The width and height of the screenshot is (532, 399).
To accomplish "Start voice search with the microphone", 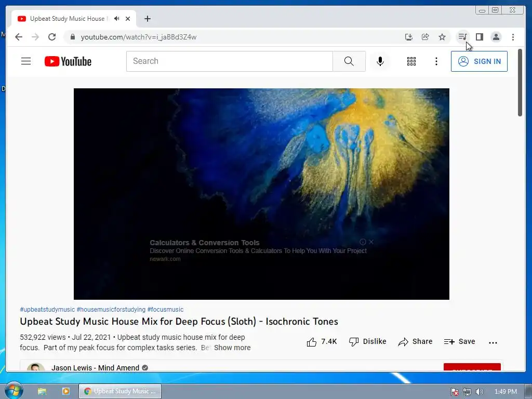I will [x=380, y=61].
